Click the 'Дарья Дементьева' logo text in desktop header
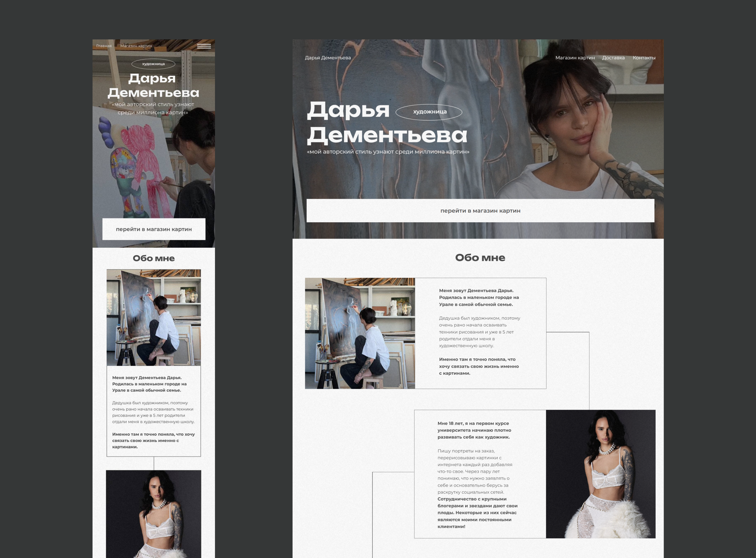 328,58
